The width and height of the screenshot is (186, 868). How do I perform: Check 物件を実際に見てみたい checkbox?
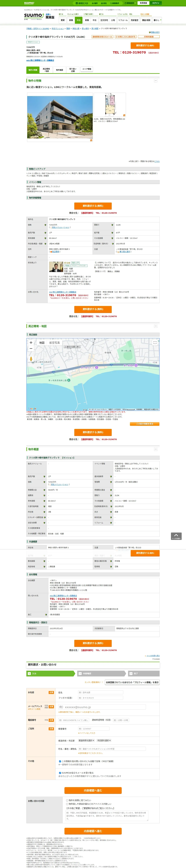pyautogui.click(x=67, y=800)
